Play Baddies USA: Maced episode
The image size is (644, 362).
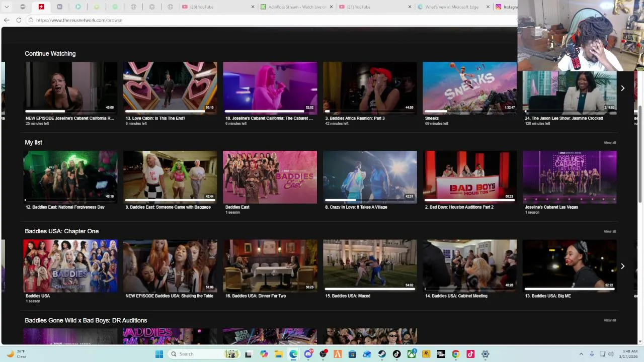370,266
